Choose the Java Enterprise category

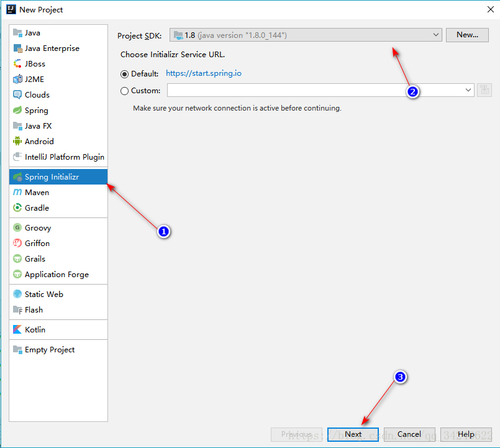pyautogui.click(x=58, y=48)
